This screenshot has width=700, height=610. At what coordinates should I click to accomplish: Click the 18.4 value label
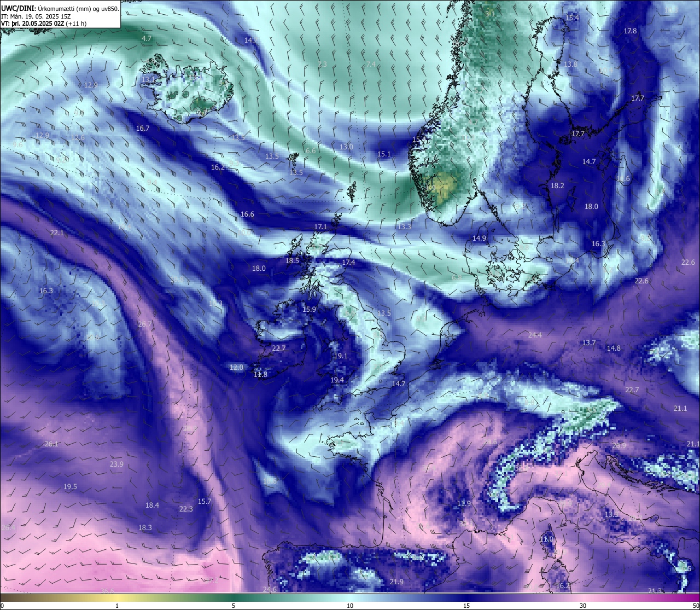click(x=152, y=506)
